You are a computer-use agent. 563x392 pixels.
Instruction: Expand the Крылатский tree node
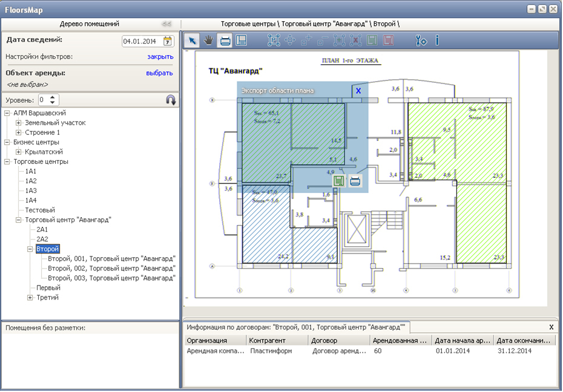[x=19, y=152]
